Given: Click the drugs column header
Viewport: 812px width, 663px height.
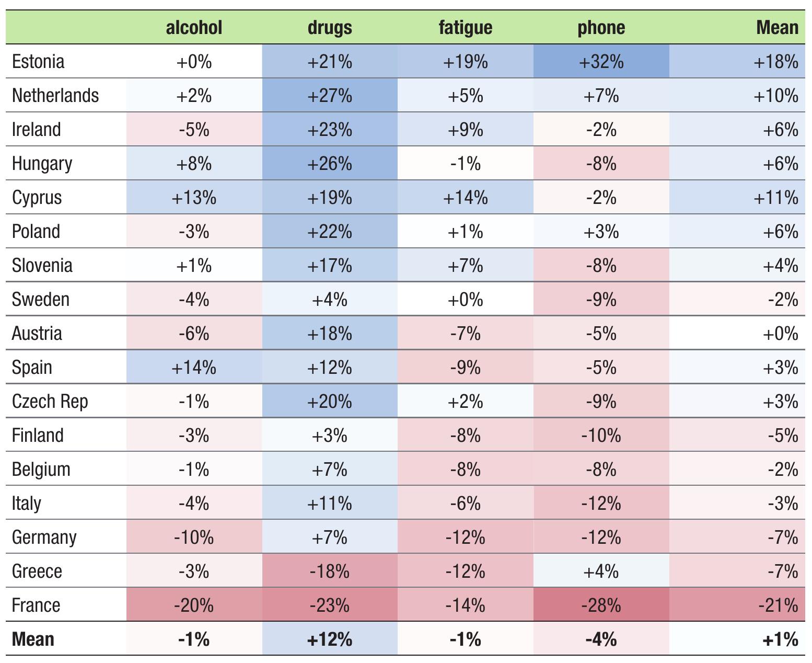Looking at the screenshot, I should 330,28.
